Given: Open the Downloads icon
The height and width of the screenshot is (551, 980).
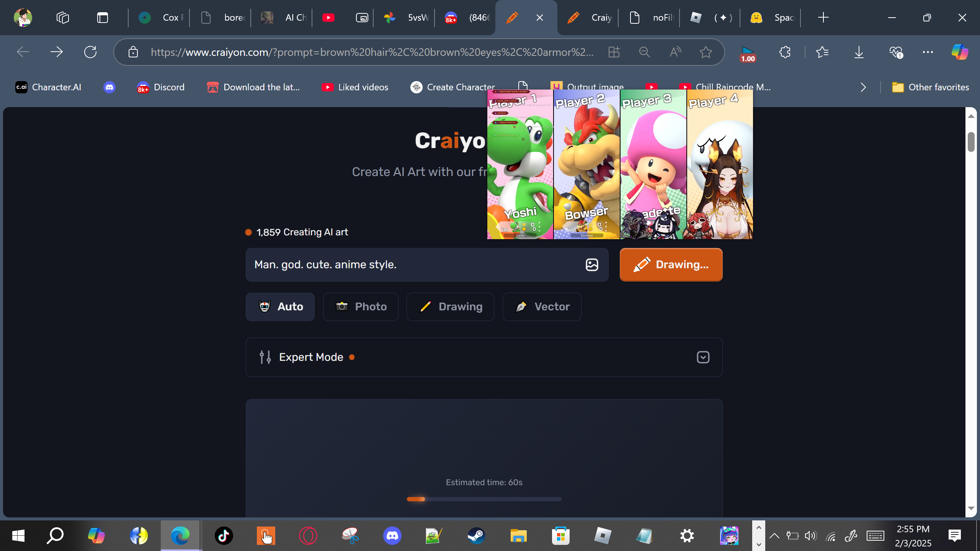Looking at the screenshot, I should tap(859, 52).
